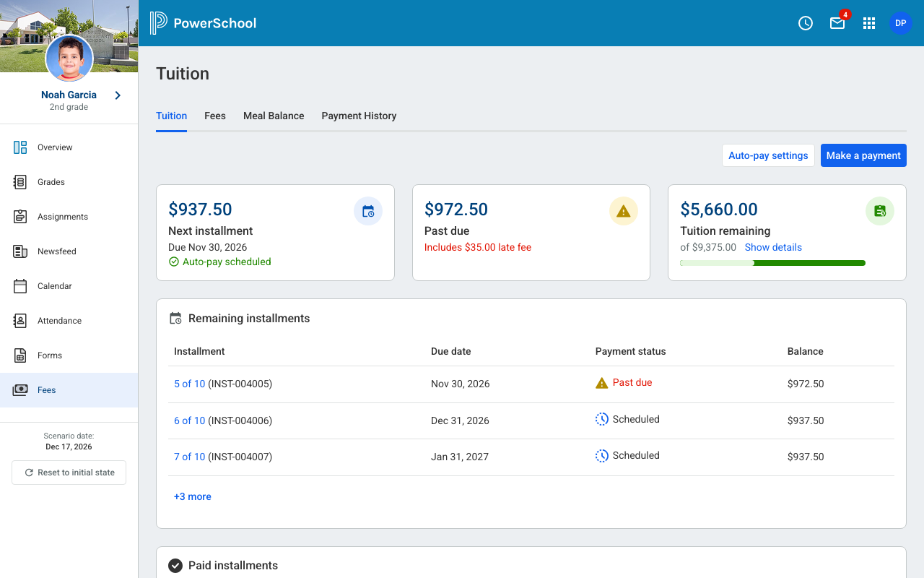Click the Paid installments check circle
924x578 pixels.
pos(175,565)
